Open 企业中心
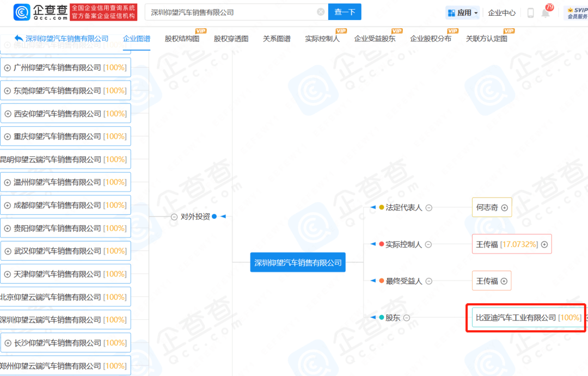Screen dimensions: 588x376 501,13
